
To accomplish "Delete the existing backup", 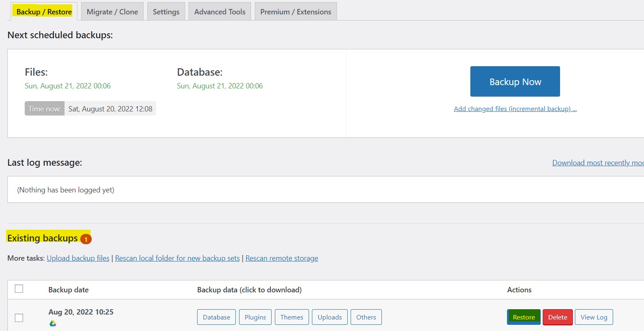I will (558, 317).
